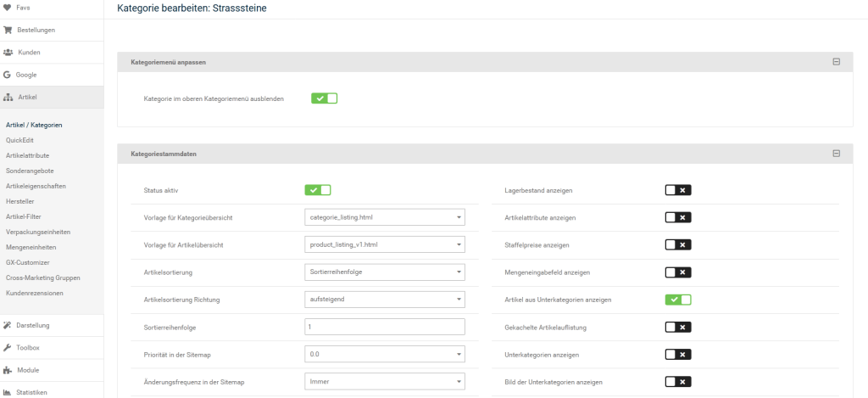Viewport: 868px width, 398px height.
Task: Enable the Lagerbestand anzeigen switch
Action: (x=678, y=190)
